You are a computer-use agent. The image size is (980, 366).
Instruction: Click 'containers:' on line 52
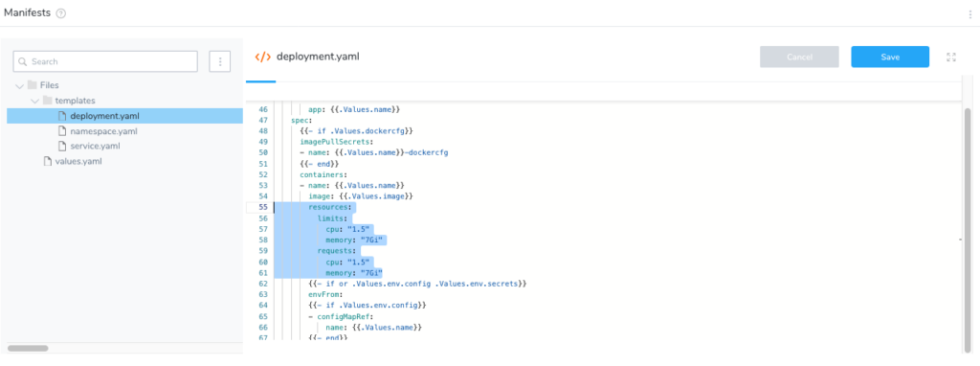tap(323, 174)
